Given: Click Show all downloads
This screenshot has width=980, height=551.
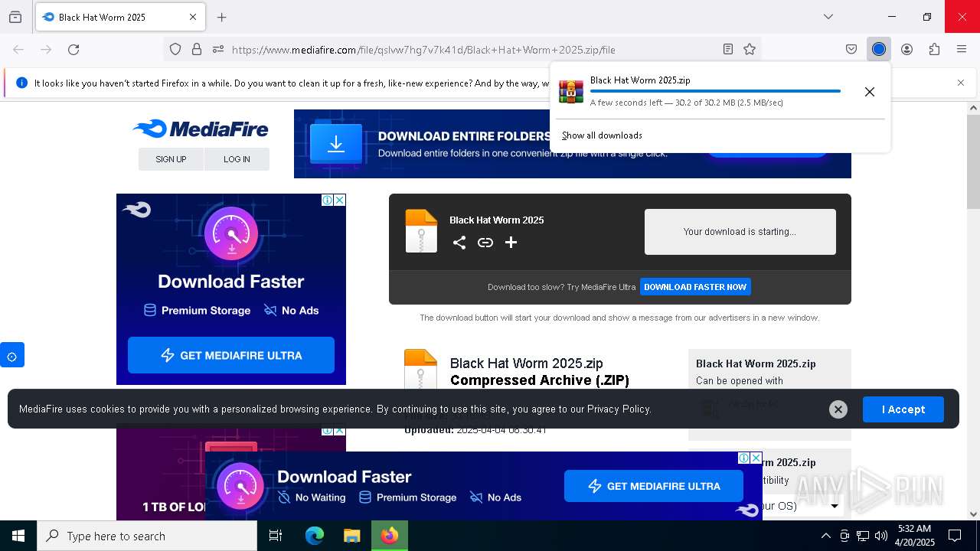Looking at the screenshot, I should [x=602, y=135].
